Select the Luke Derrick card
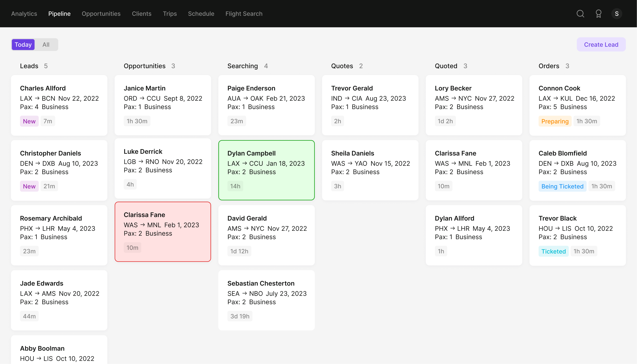 (163, 168)
